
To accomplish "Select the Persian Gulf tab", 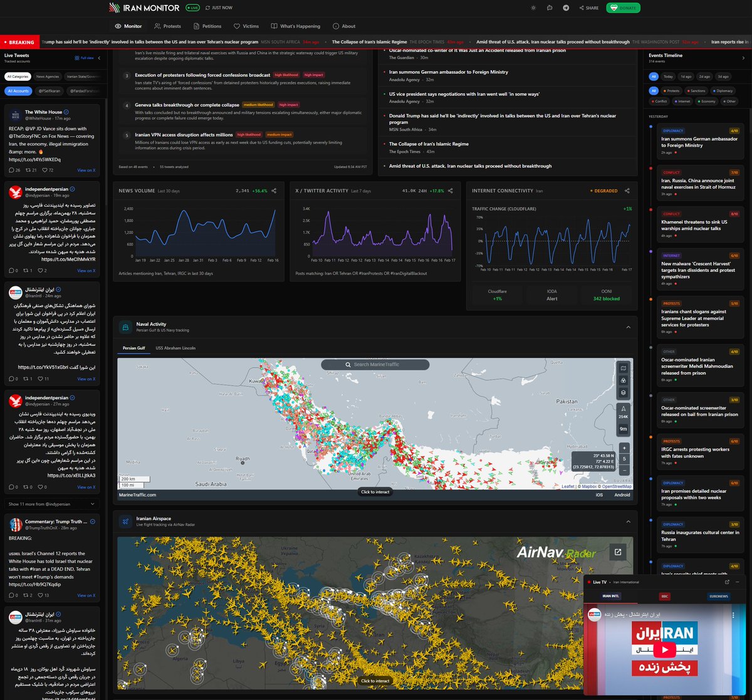I will (x=134, y=348).
